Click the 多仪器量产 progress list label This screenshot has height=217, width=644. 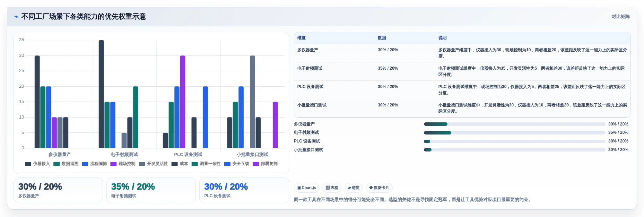[304, 124]
